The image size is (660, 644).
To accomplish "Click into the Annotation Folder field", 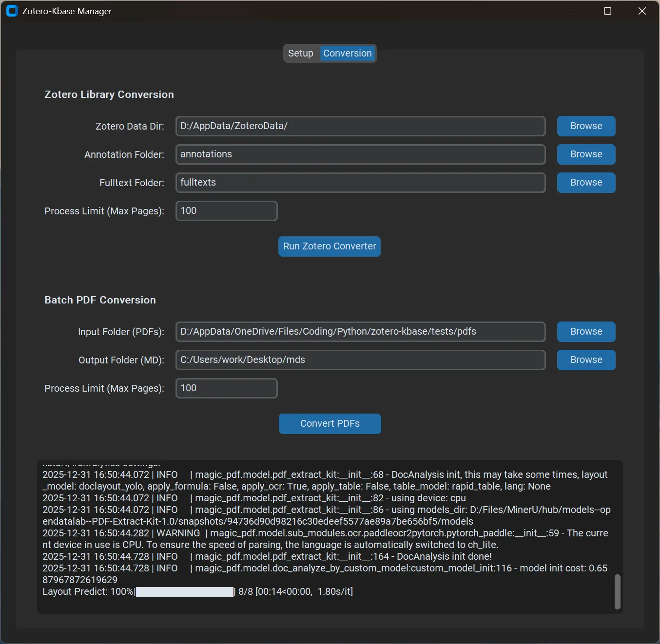I will pos(360,154).
